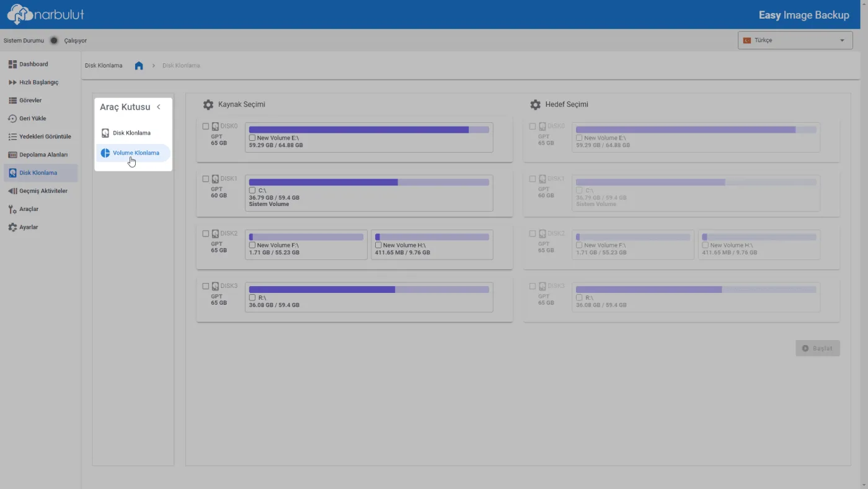Click the Dashboard grid icon in sidebar
868x489 pixels.
pyautogui.click(x=12, y=64)
